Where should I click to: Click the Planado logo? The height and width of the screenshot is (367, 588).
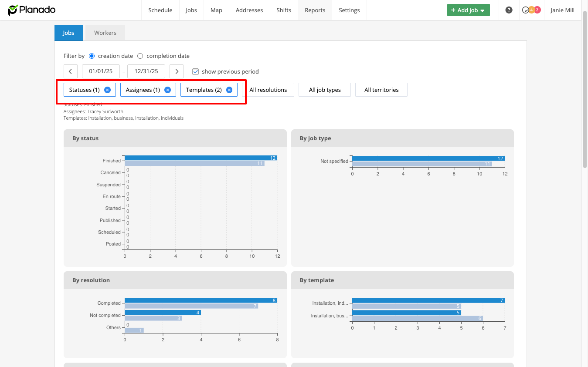point(32,10)
